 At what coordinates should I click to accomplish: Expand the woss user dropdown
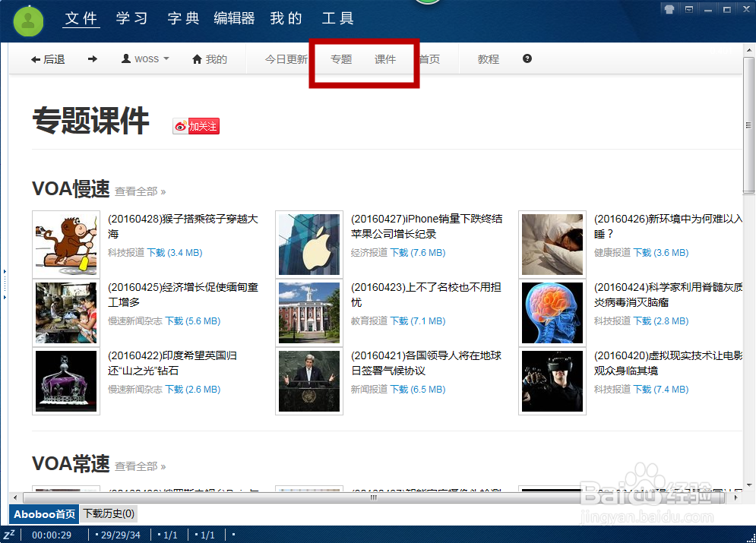[145, 58]
